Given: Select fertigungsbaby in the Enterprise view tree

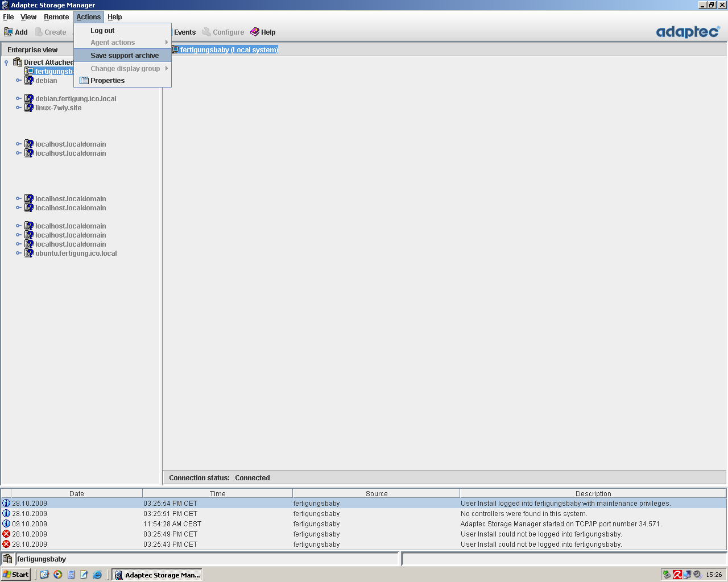Looking at the screenshot, I should (x=49, y=71).
